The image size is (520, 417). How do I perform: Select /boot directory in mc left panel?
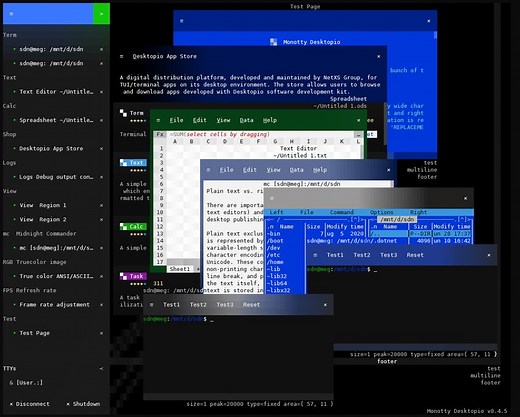(x=275, y=241)
